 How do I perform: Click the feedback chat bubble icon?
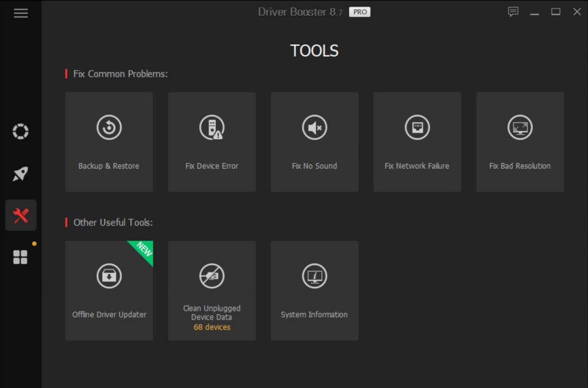513,12
